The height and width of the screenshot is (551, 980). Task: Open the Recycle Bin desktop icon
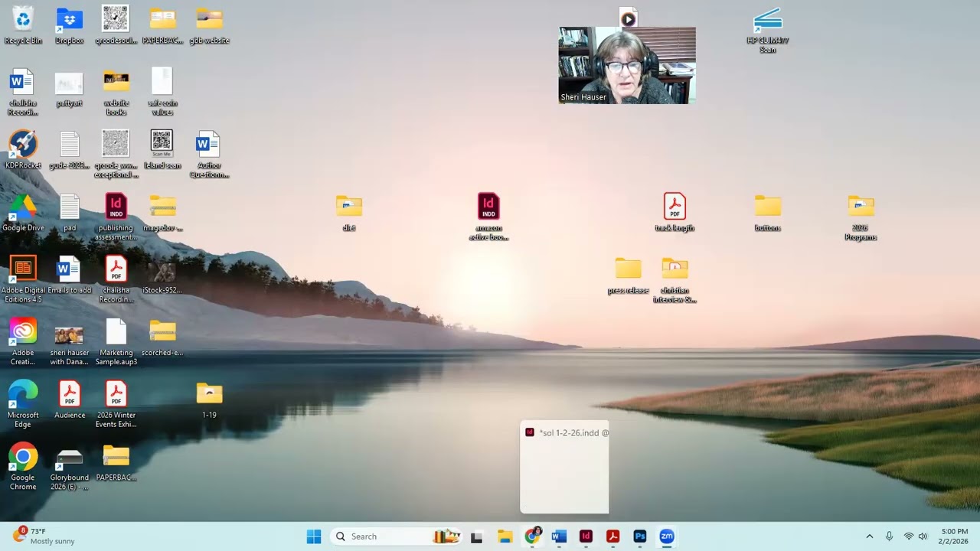(23, 24)
